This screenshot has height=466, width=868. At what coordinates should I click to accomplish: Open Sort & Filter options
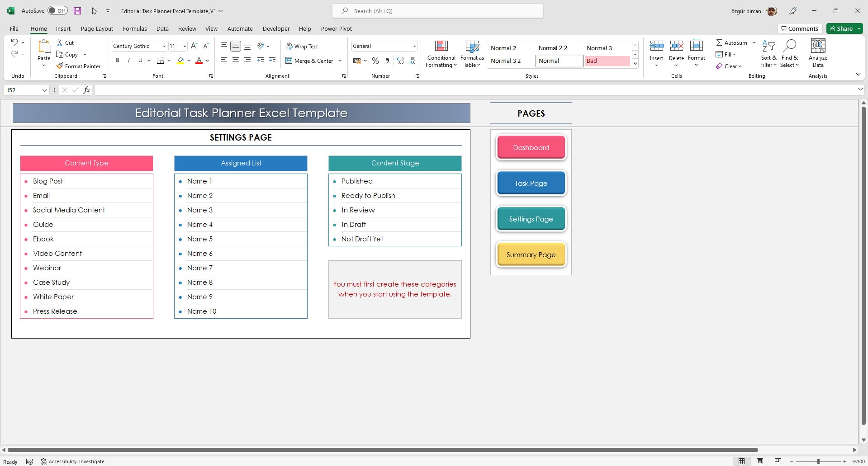(768, 53)
